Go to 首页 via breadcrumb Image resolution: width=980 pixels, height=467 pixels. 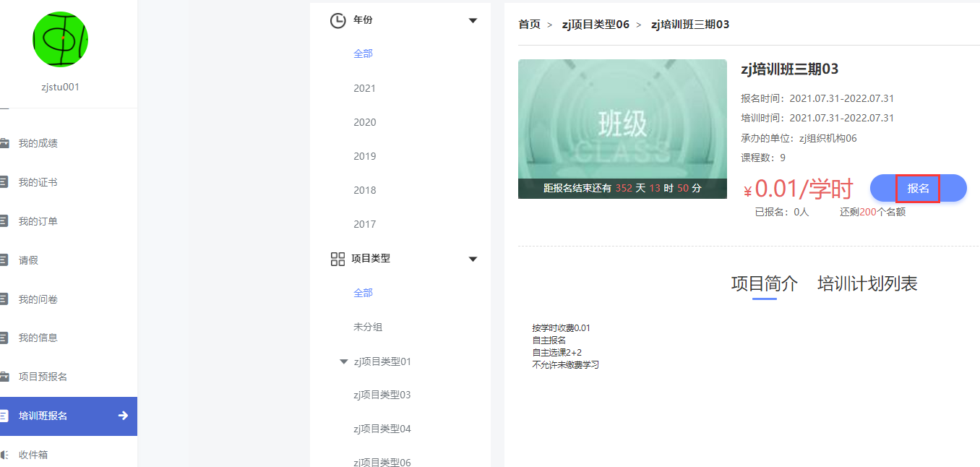[x=529, y=25]
